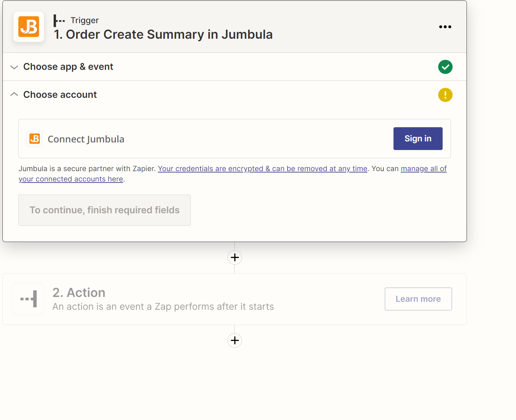Click the Connect Jumbula label
Image resolution: width=516 pixels, height=420 pixels.
coord(86,139)
